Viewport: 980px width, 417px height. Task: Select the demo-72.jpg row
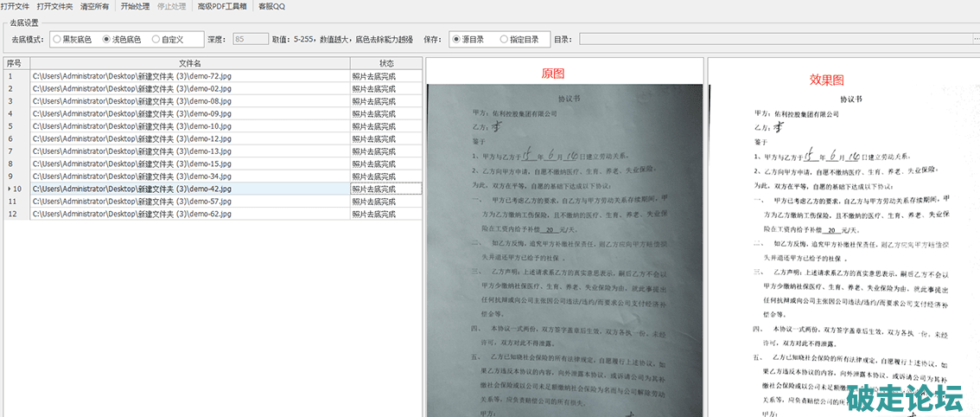click(x=190, y=76)
